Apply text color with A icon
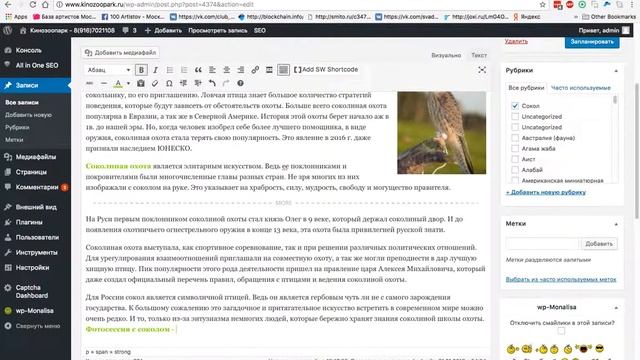Image resolution: width=640 pixels, height=360 pixels. coord(118,83)
